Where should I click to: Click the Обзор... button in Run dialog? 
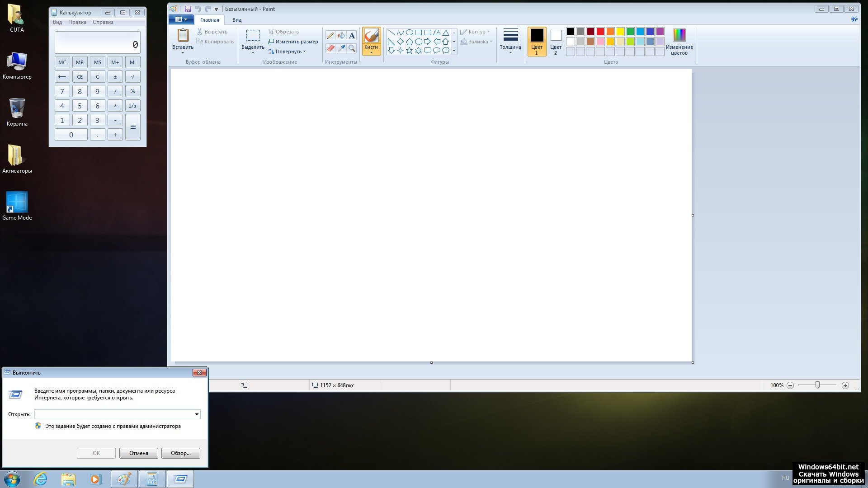[x=180, y=453]
